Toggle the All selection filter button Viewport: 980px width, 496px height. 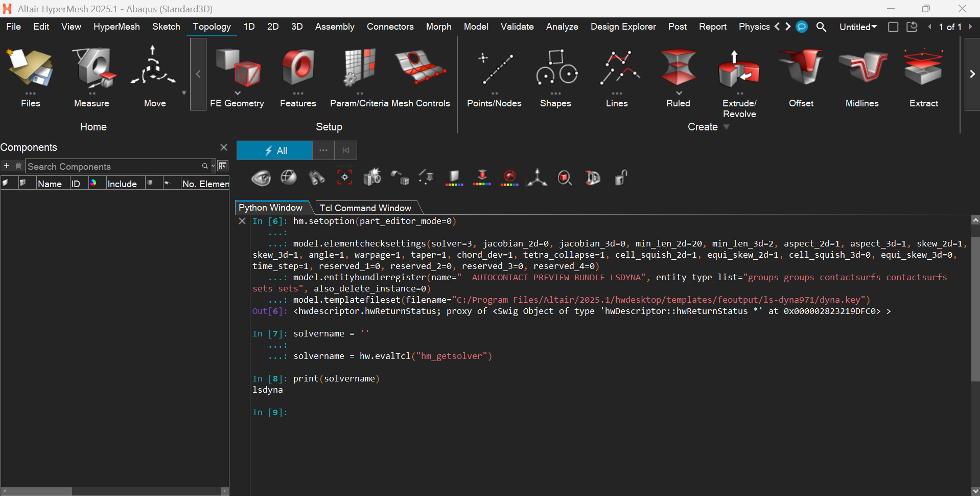(x=274, y=150)
